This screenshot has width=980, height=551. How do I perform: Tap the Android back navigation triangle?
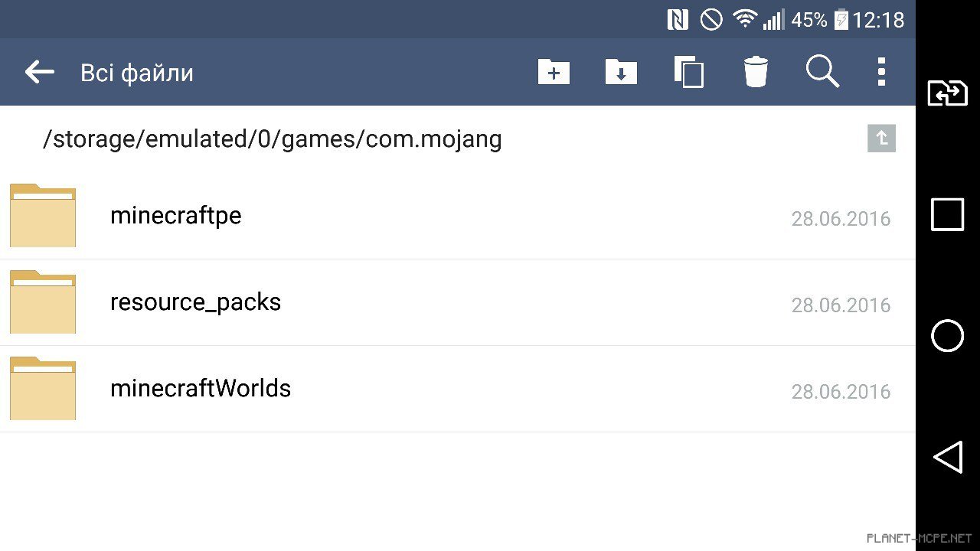point(948,457)
